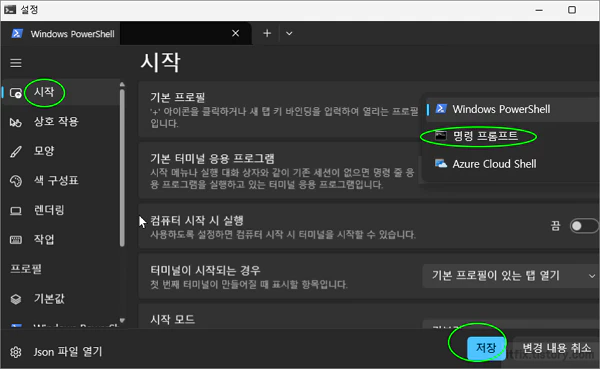Click the sidebar scroll up arrow
This screenshot has width=600, height=369.
122,84
